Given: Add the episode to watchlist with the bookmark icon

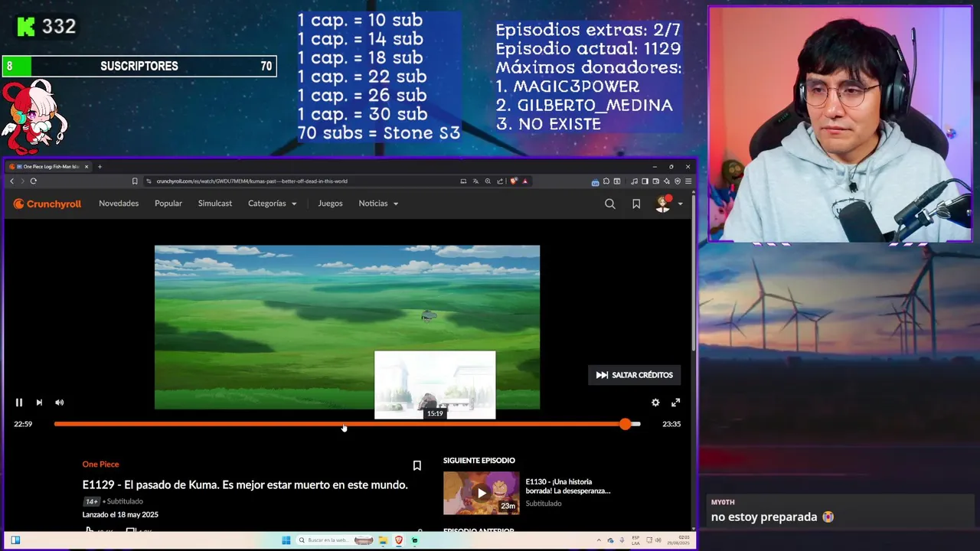Looking at the screenshot, I should [416, 465].
